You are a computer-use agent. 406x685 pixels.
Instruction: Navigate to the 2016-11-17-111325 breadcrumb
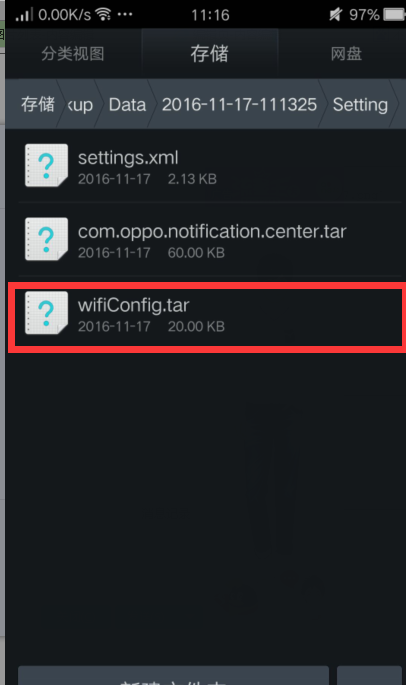[239, 105]
